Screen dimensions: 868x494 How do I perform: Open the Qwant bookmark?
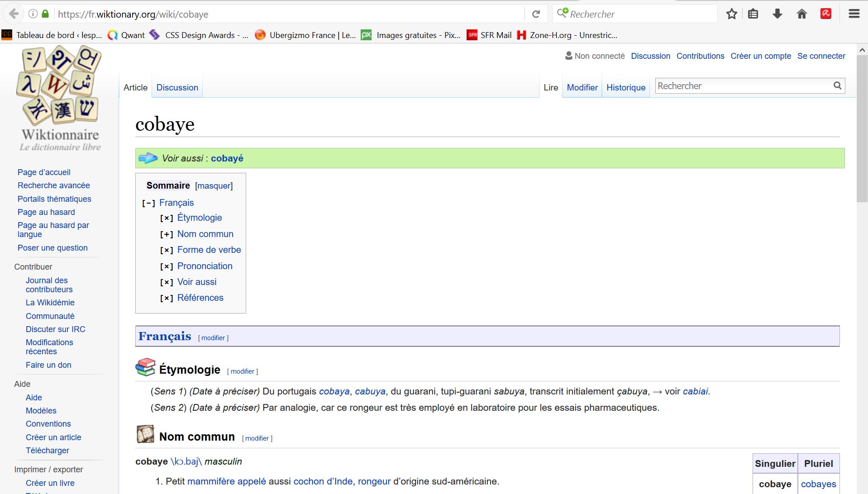tap(126, 35)
